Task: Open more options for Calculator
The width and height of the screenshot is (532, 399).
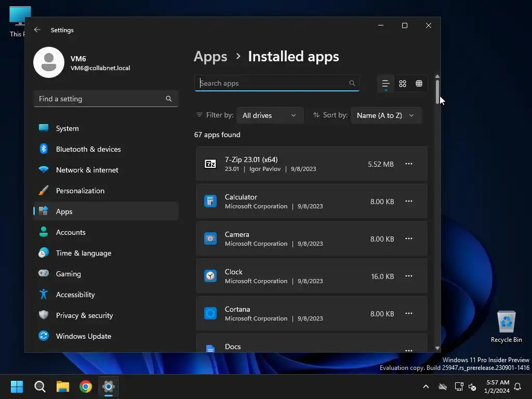Action: coord(409,201)
